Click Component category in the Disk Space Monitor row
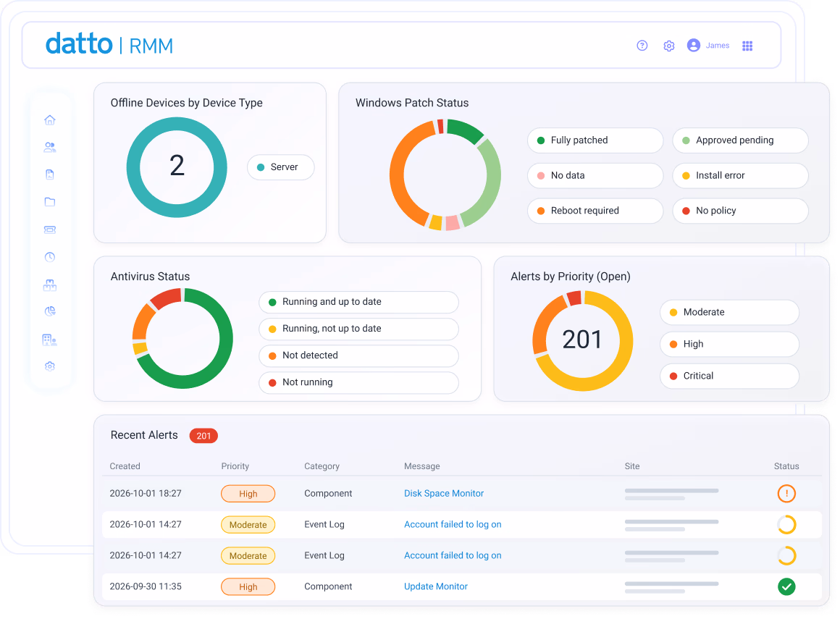 pos(328,494)
